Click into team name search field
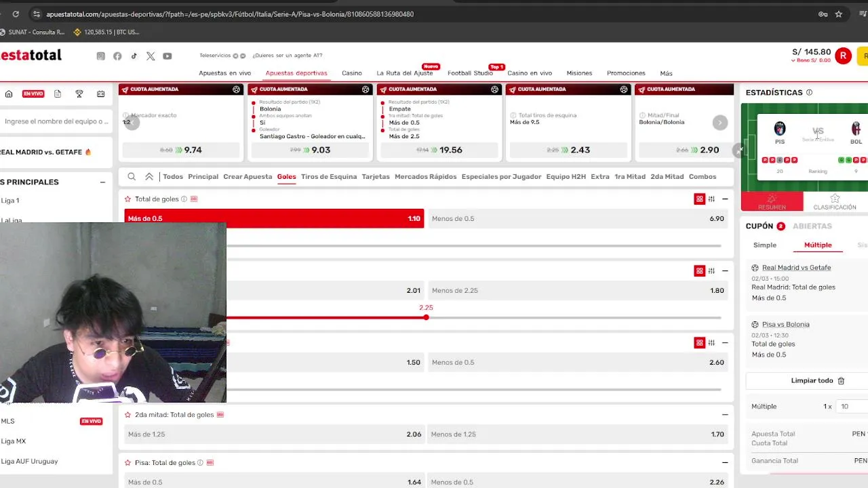This screenshot has height=488, width=868. click(x=56, y=121)
